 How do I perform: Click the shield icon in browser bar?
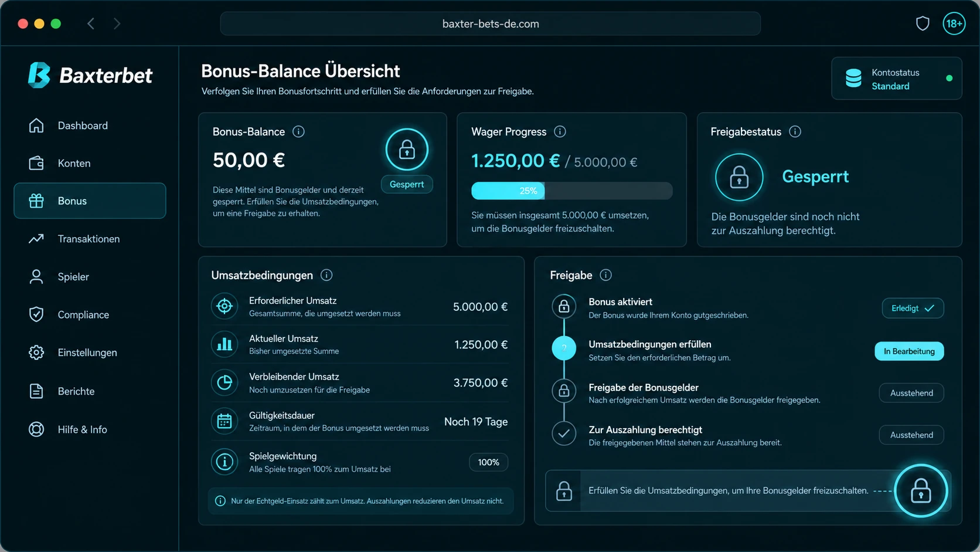923,23
